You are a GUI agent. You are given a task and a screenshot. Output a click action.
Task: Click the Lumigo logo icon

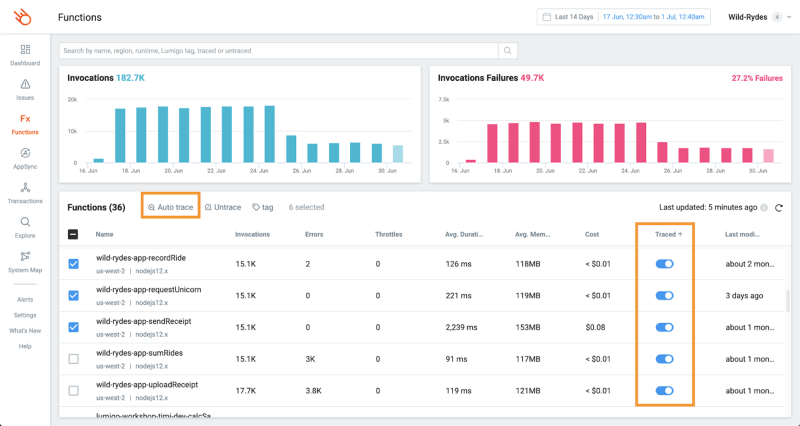click(x=23, y=17)
